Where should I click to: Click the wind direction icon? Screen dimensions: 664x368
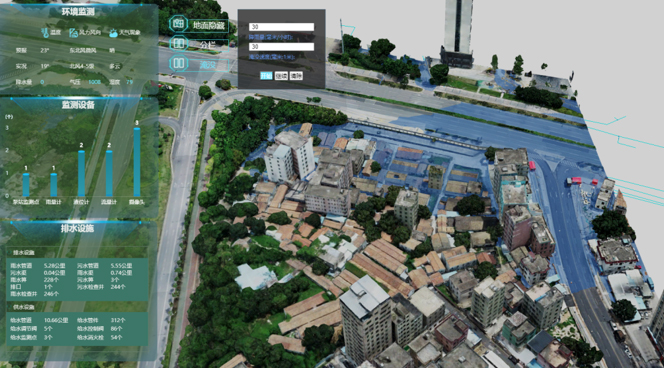click(73, 33)
